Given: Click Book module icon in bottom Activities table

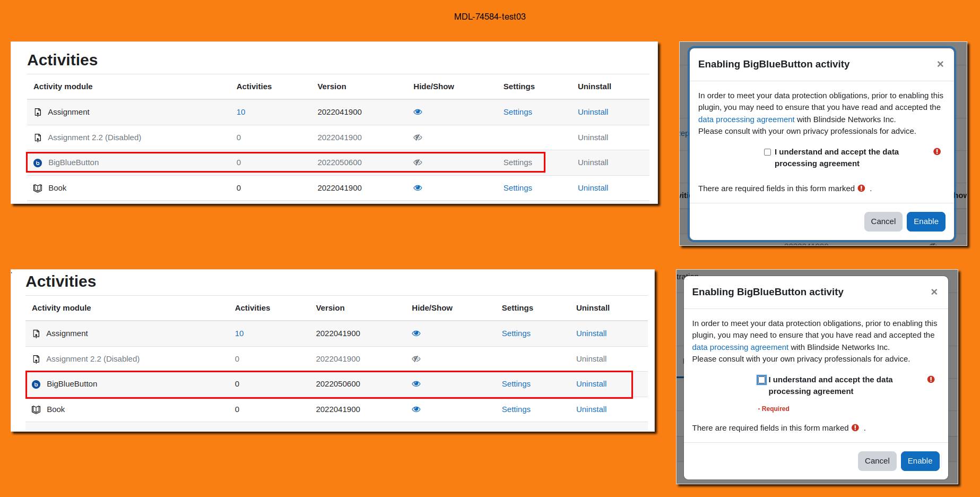Looking at the screenshot, I should click(36, 409).
